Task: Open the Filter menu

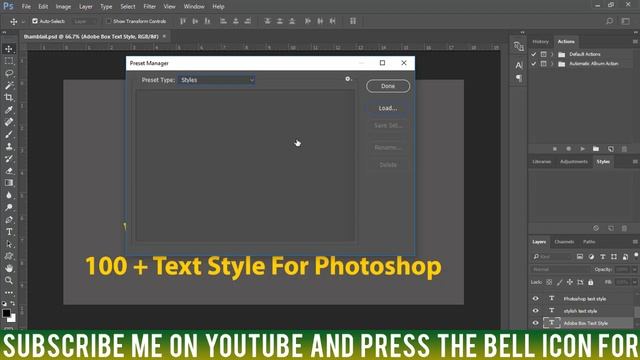Action: (149, 7)
